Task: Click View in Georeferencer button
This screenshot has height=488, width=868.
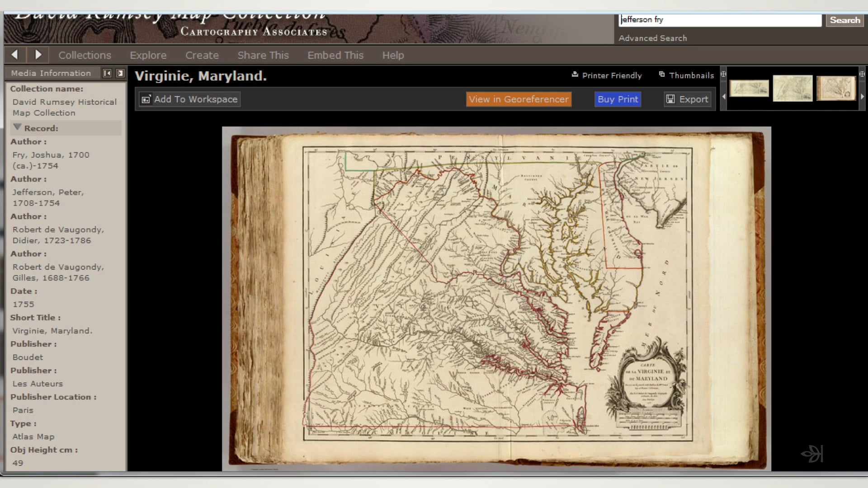Action: coord(519,99)
